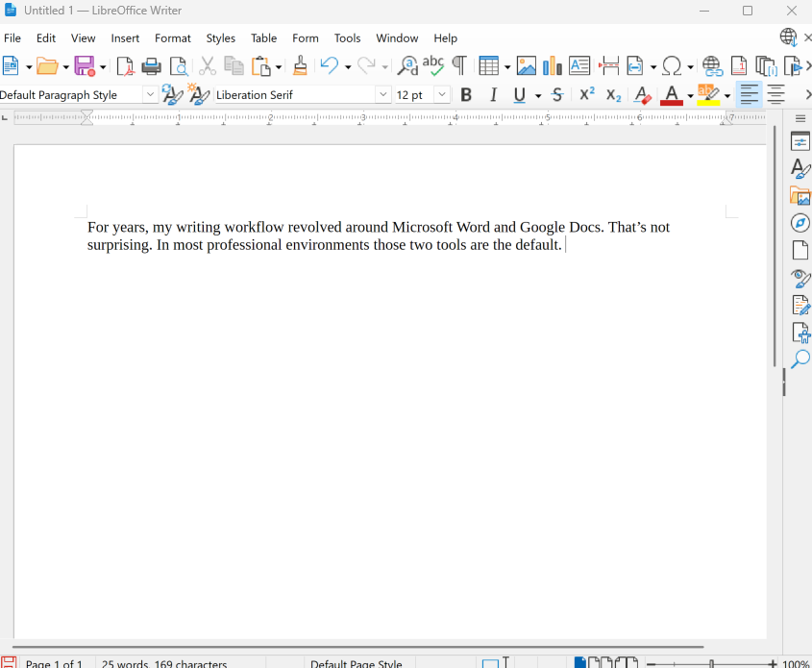Screen dimensions: 812x668
Task: Open the recent documents dropdown arrow
Action: coord(65,67)
